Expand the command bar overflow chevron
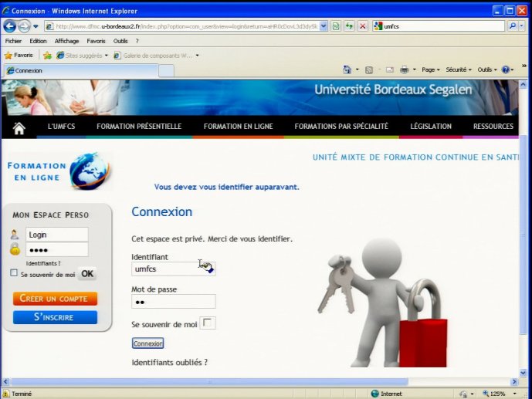The width and height of the screenshot is (532, 399). coord(524,66)
